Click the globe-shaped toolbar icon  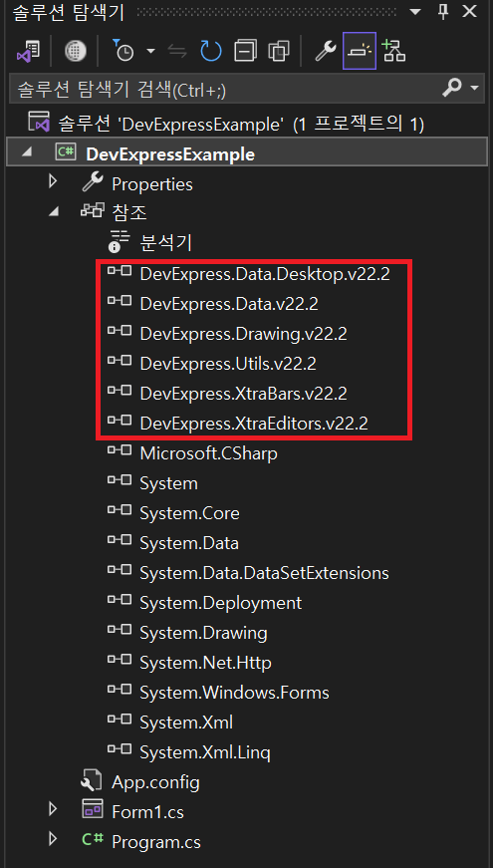coord(76,52)
